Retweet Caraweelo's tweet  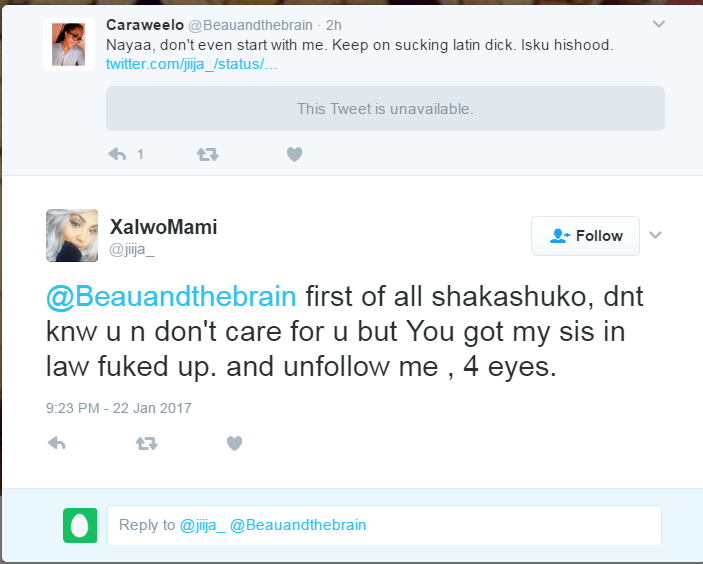pos(208,154)
